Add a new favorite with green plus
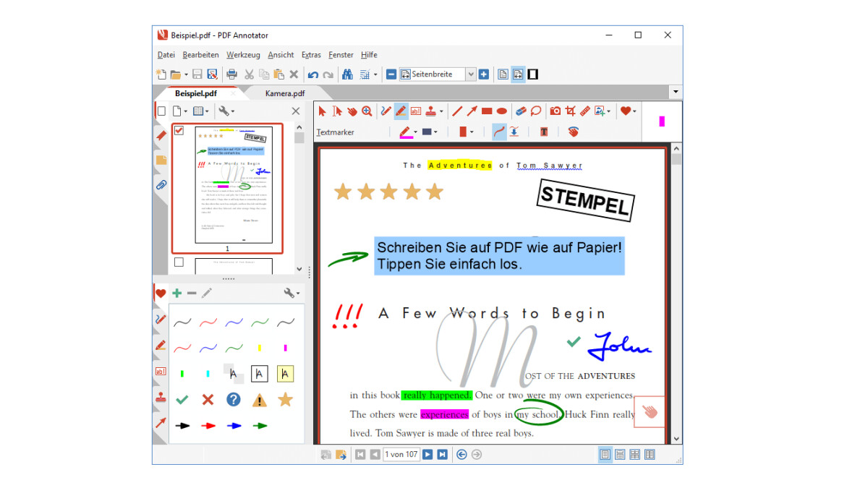The height and width of the screenshot is (488, 868). [x=176, y=293]
